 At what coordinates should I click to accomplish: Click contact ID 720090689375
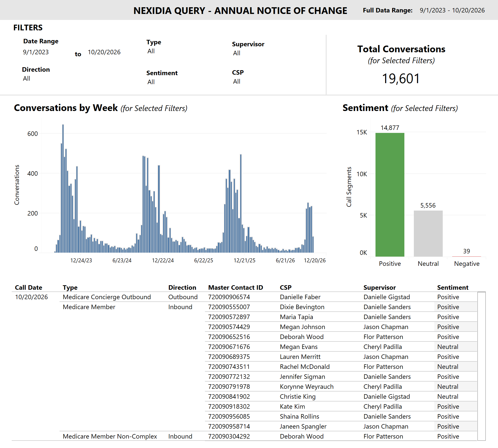click(x=229, y=357)
